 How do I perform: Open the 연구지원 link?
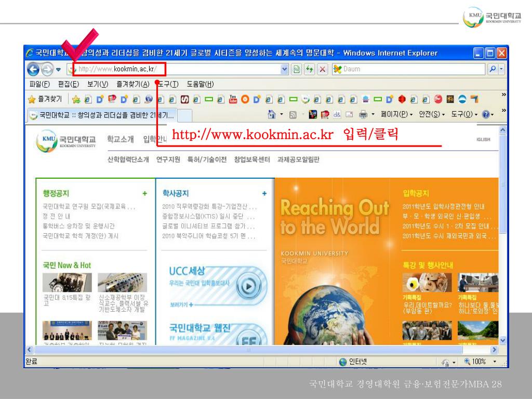(168, 159)
